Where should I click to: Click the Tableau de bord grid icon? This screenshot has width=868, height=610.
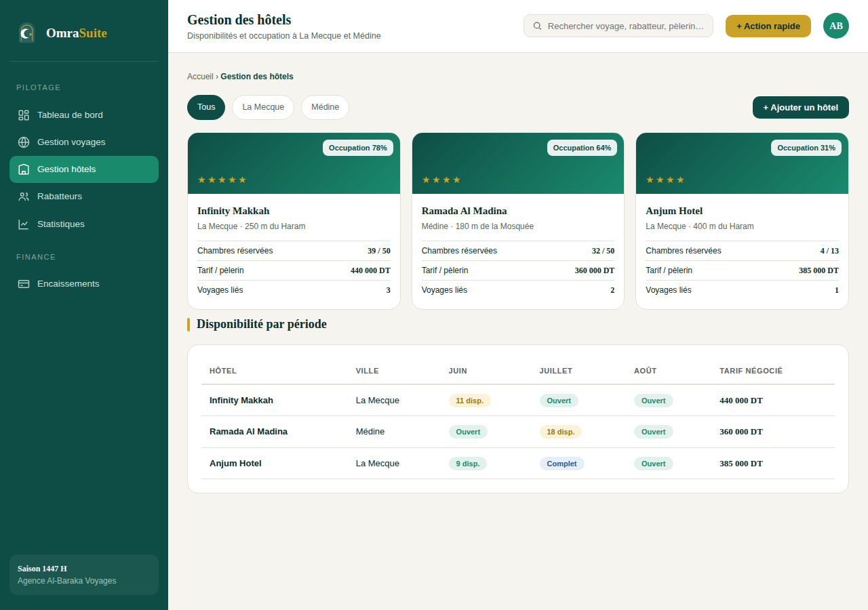click(x=24, y=115)
